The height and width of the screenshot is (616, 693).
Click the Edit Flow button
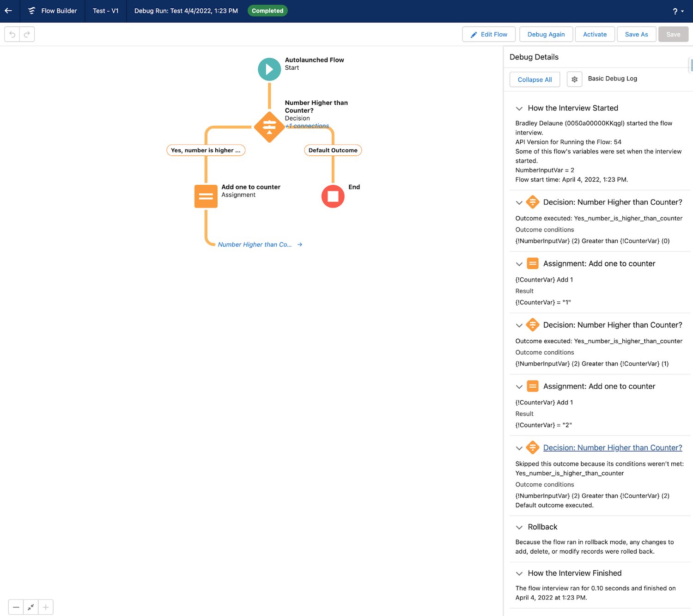coord(488,34)
